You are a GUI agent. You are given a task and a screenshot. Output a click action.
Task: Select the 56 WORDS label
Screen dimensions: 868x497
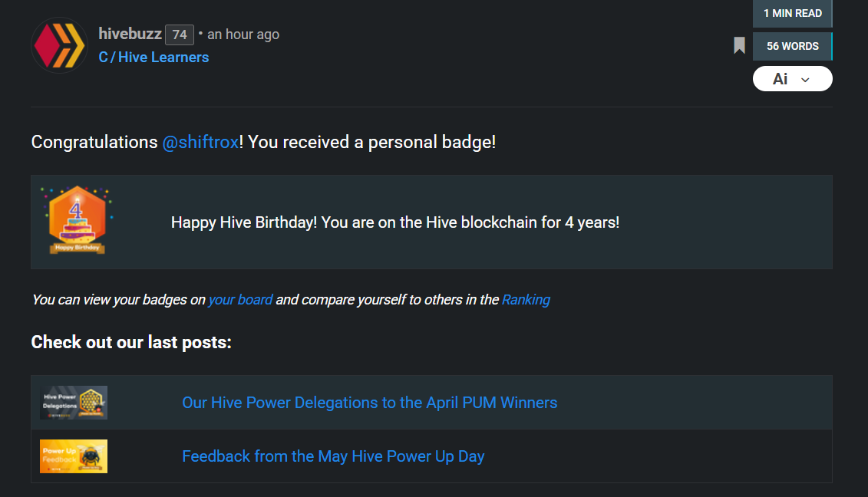tap(792, 46)
